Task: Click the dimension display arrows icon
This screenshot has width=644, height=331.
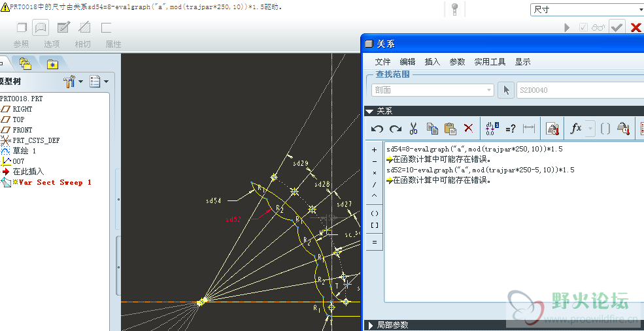Action: [529, 129]
